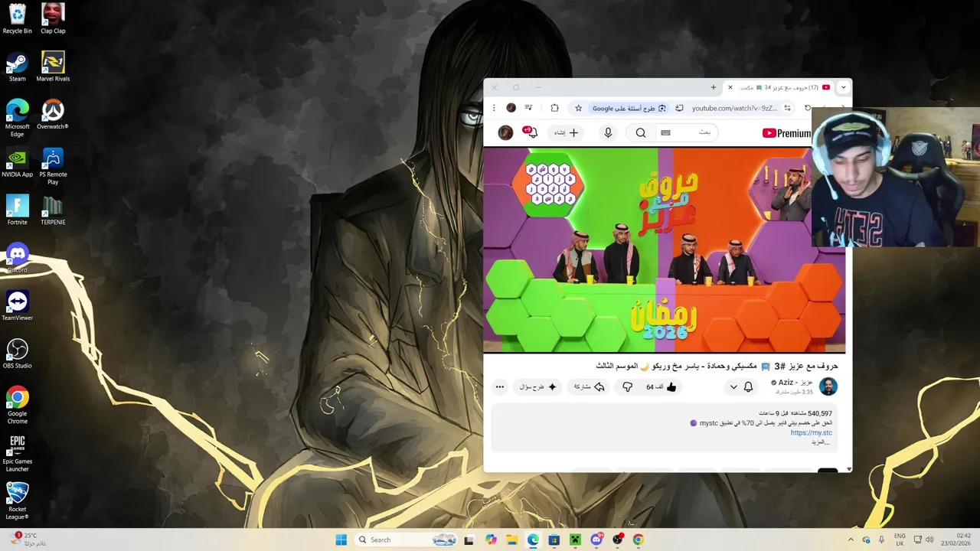
Task: Open the Aziz channel name
Action: [x=795, y=383]
